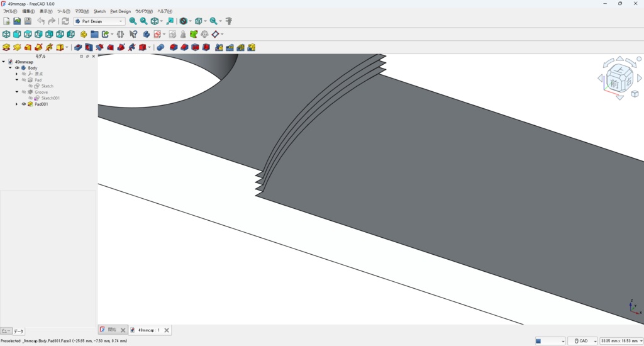
Task: Toggle visibility eye of Sketch item
Action: tap(30, 86)
